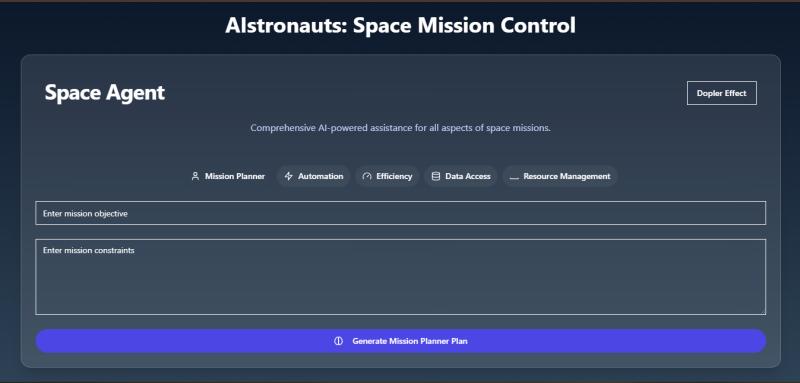The width and height of the screenshot is (800, 383).
Task: Open the Resource Management tab
Action: (x=560, y=176)
